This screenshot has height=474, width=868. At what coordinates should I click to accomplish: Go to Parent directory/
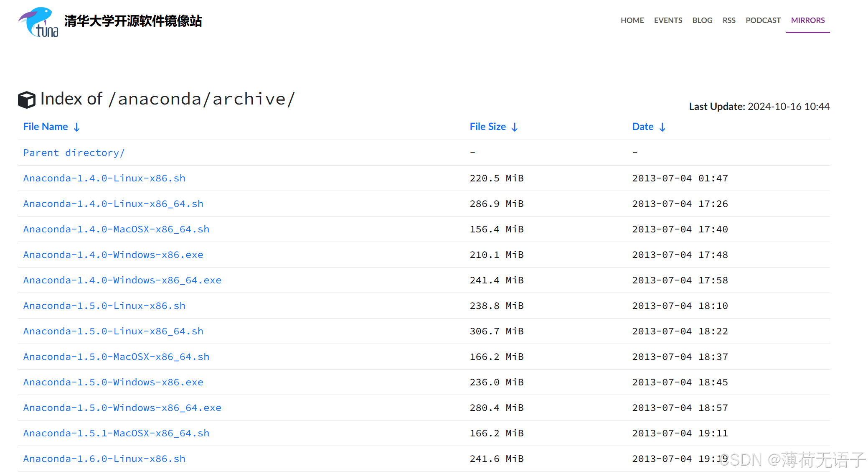(74, 153)
